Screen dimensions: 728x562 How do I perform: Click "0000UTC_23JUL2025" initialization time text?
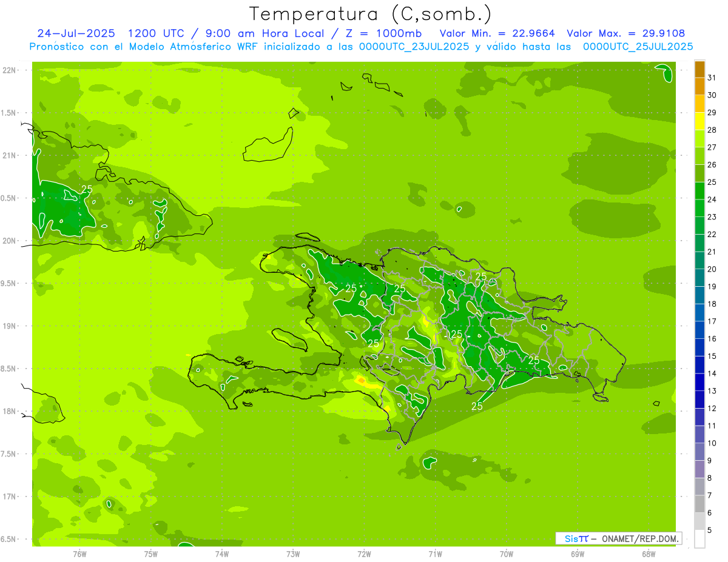[x=414, y=47]
